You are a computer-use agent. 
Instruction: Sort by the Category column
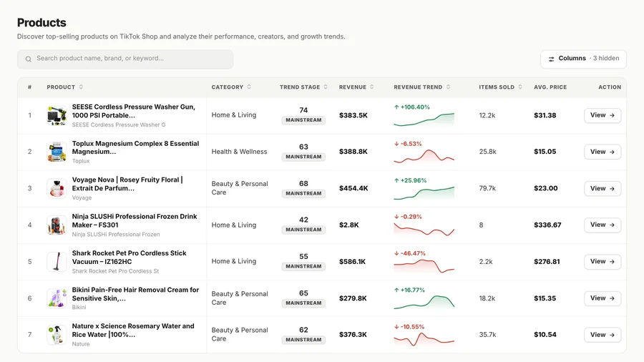pyautogui.click(x=231, y=87)
